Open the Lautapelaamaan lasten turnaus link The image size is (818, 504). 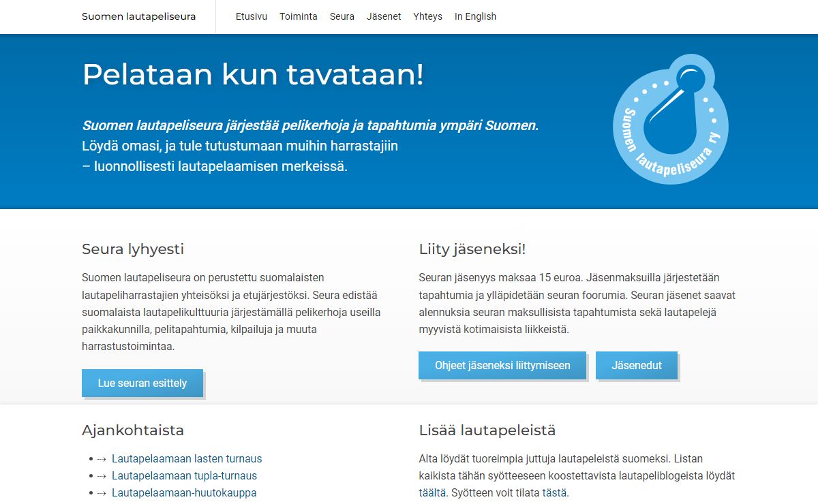187,458
